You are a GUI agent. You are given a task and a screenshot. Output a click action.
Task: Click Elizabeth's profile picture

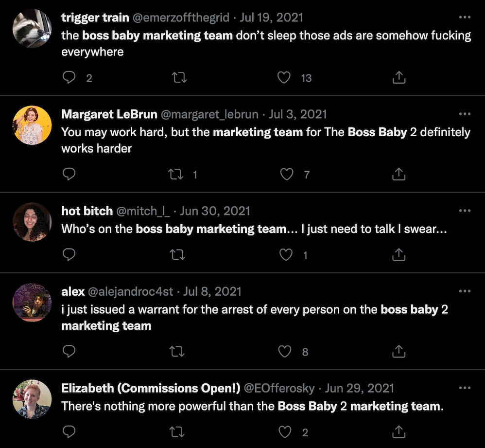click(x=32, y=399)
